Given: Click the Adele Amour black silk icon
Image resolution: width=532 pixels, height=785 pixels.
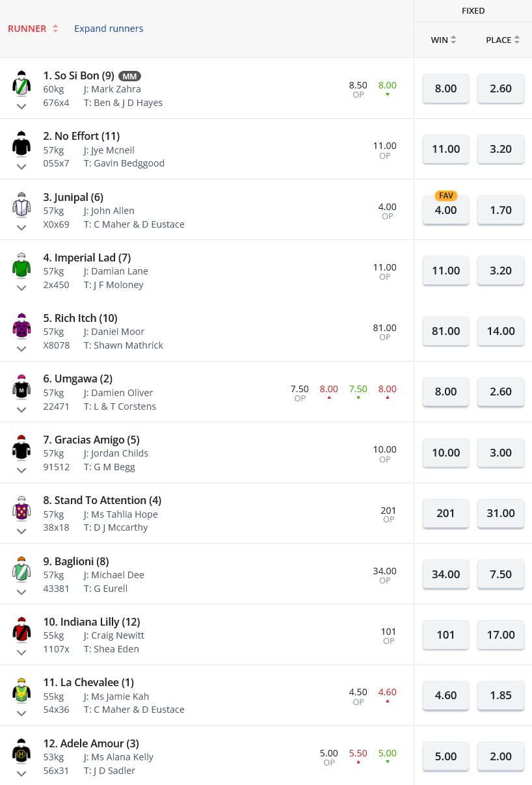Looking at the screenshot, I should click(21, 751).
